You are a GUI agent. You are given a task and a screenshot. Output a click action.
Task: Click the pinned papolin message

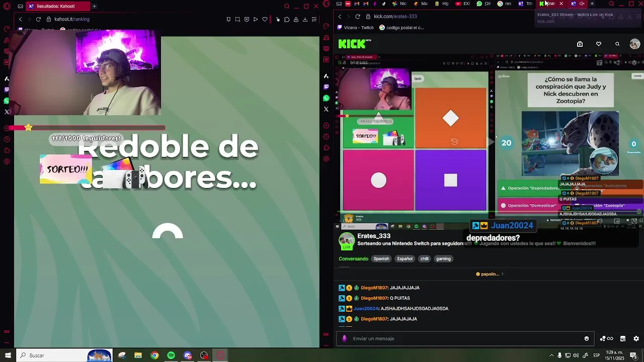click(490, 274)
